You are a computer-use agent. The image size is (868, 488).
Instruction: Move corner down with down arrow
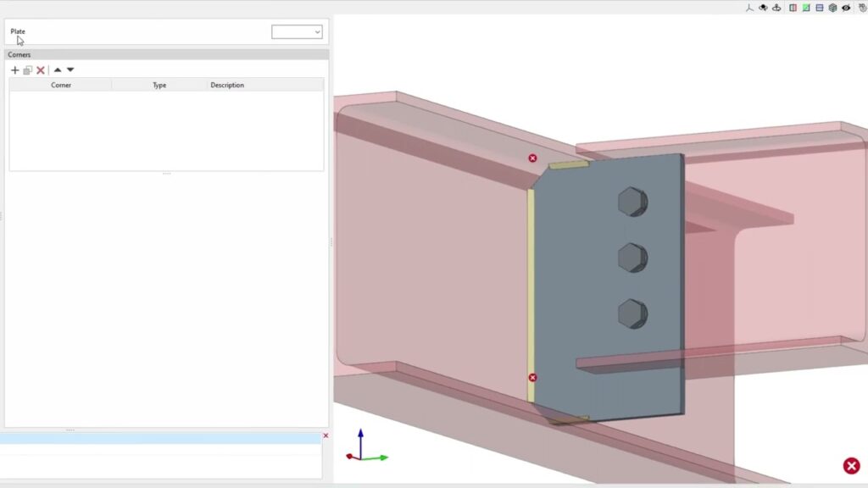pos(70,70)
